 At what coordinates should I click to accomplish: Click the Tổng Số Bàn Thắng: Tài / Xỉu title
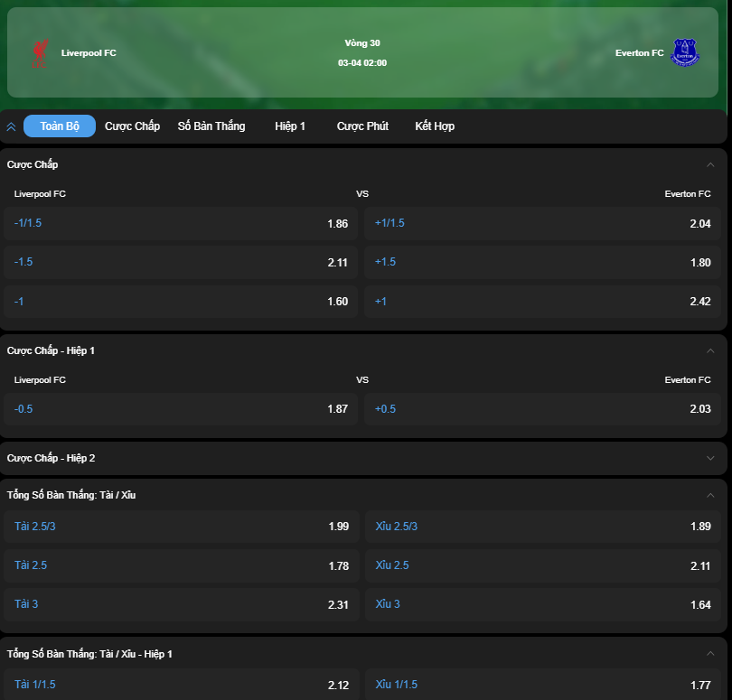(71, 495)
